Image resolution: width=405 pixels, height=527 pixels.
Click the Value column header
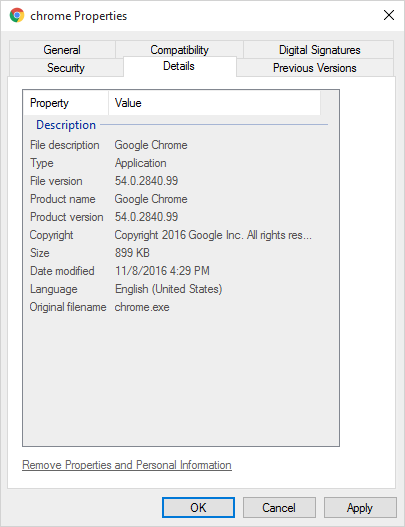[x=214, y=103]
